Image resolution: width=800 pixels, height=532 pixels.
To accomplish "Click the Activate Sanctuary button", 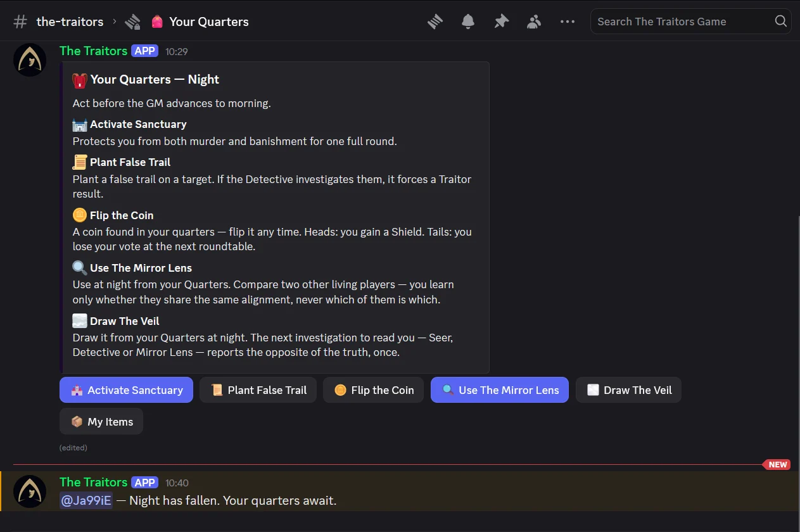I will 126,390.
